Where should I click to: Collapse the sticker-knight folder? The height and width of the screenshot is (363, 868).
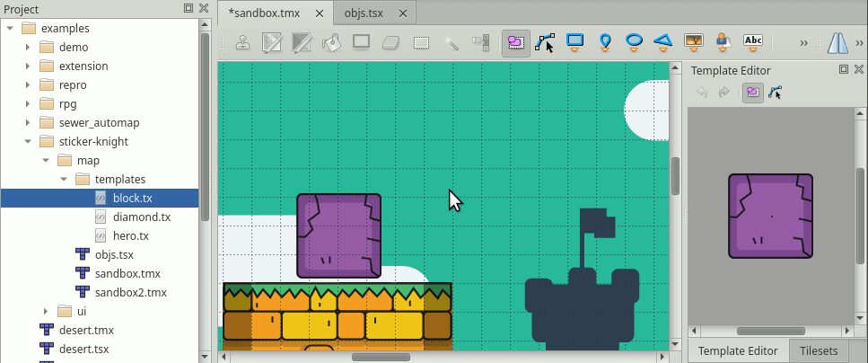pyautogui.click(x=27, y=141)
